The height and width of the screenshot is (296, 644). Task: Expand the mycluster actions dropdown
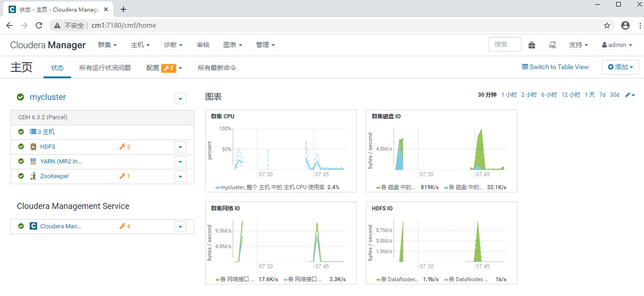180,99
